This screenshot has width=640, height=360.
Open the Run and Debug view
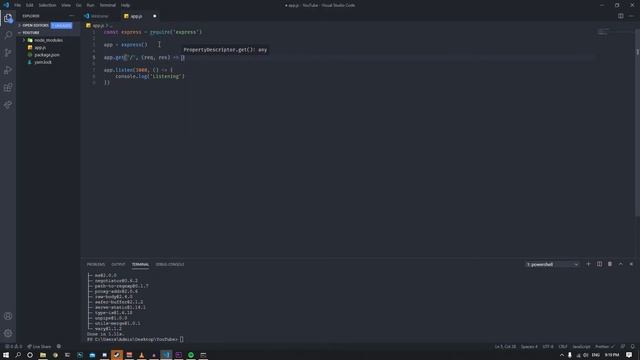pyautogui.click(x=8, y=70)
